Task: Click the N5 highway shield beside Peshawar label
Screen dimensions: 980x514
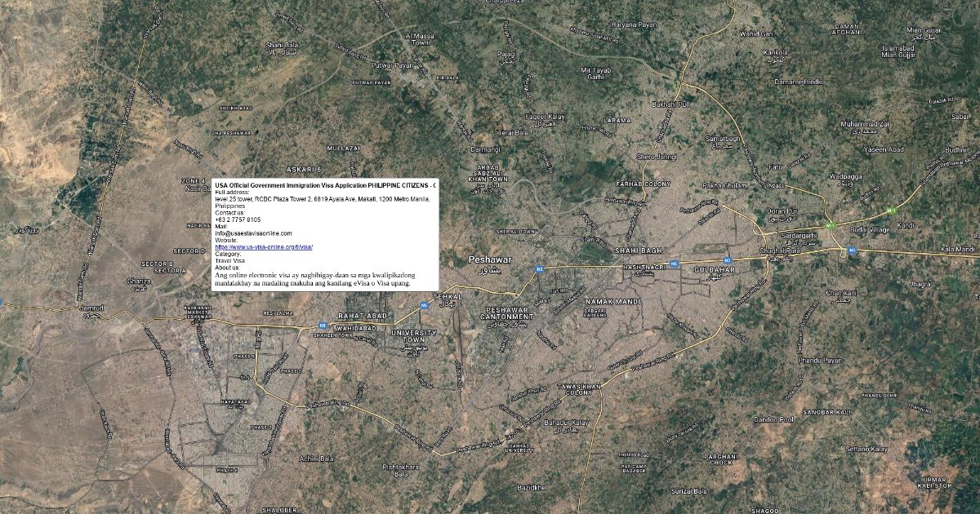Action: tap(539, 268)
